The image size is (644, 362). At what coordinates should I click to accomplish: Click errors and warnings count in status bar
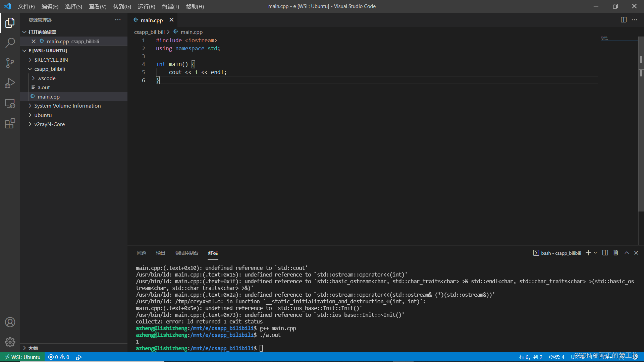click(x=59, y=357)
